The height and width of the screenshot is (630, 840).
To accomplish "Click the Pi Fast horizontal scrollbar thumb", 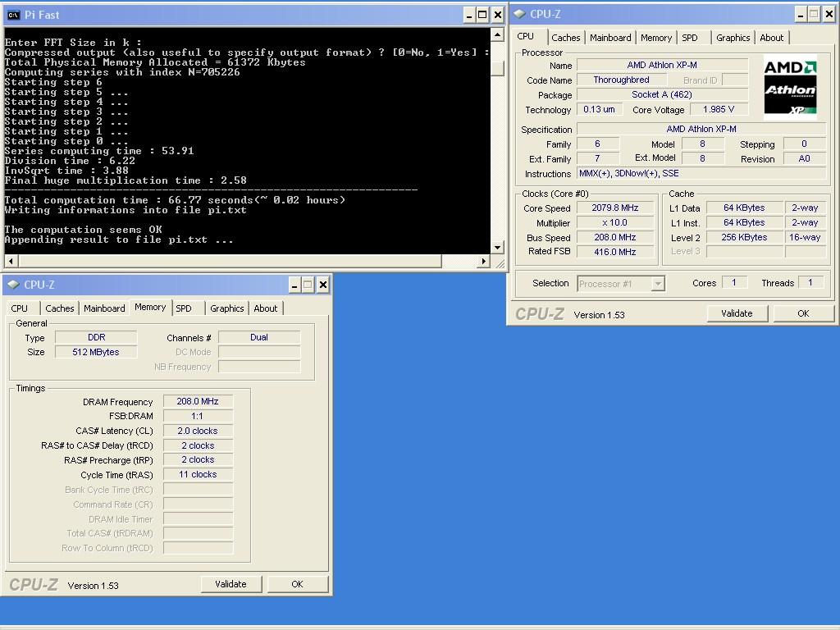I will (231, 261).
